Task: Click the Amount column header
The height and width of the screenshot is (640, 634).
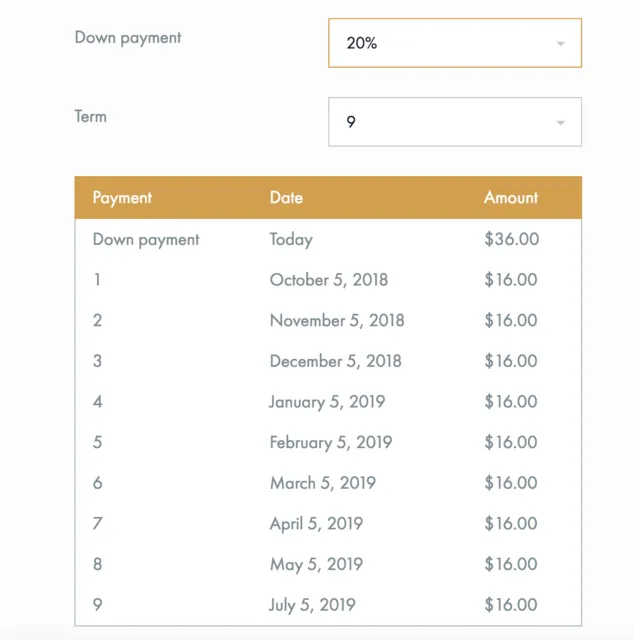Action: (x=511, y=198)
